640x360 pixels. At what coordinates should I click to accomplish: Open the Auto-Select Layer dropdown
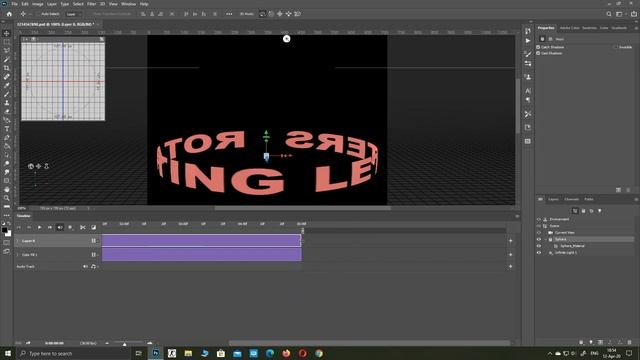coord(73,14)
